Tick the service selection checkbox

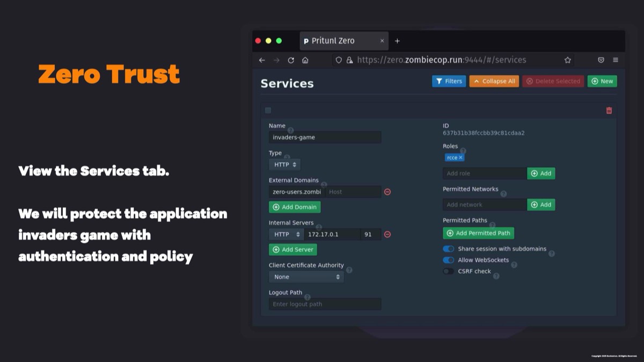[268, 111]
